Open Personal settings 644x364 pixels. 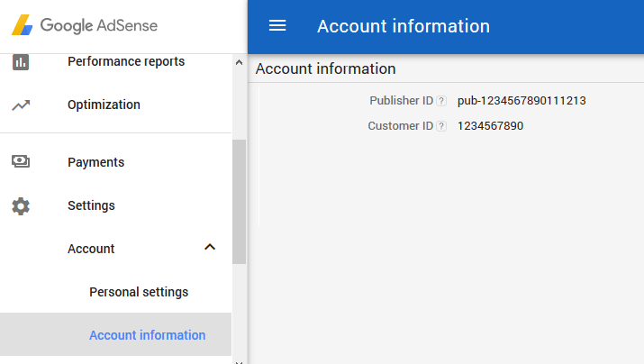pos(139,292)
